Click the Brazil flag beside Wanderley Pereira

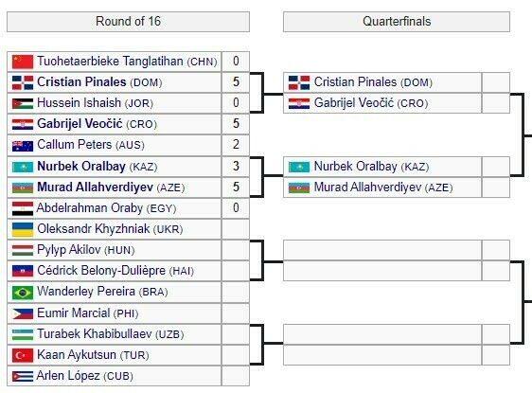coord(23,293)
